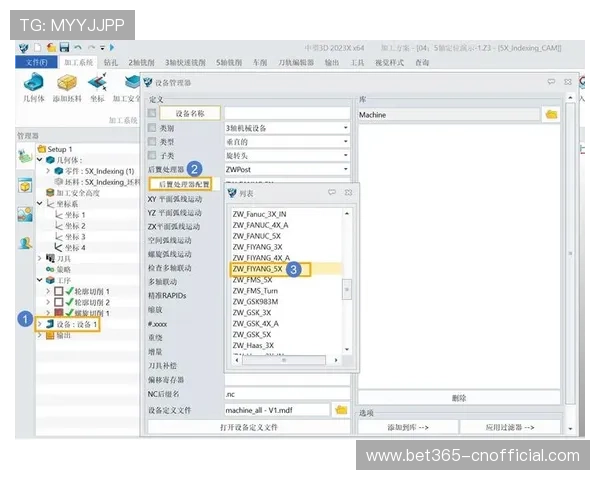Screen dimensions: 600x480
Task: Click the Save floppy disk icon
Action: tap(65, 47)
